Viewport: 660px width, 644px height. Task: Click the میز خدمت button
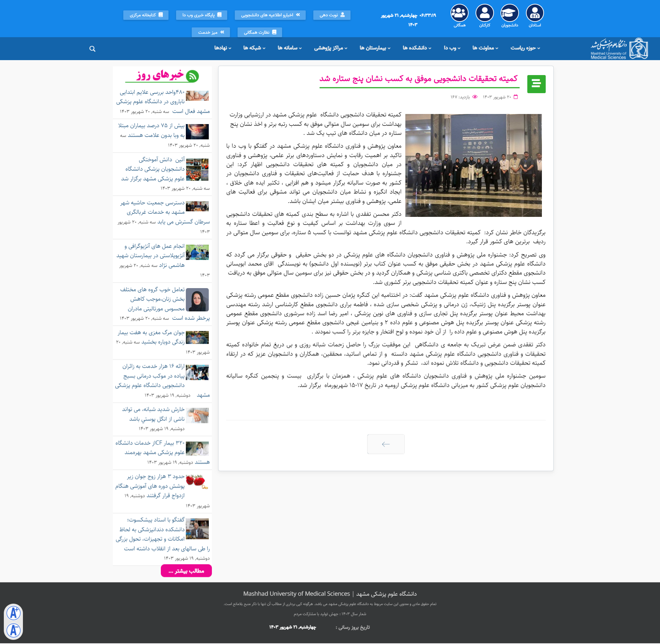211,32
